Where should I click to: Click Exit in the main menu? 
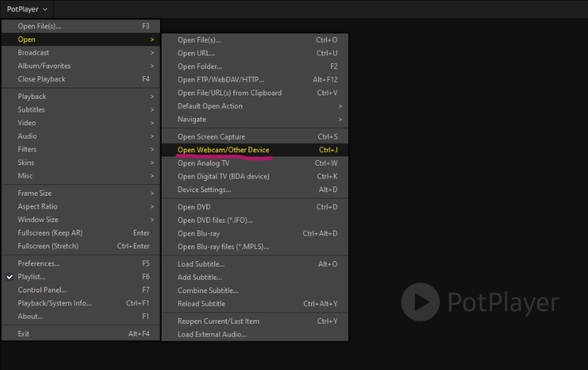click(23, 334)
